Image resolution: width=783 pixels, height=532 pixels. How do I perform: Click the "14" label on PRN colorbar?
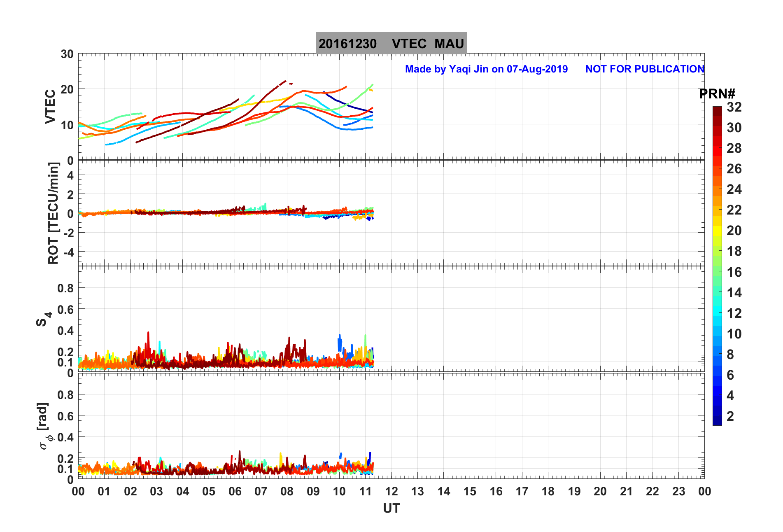(734, 293)
